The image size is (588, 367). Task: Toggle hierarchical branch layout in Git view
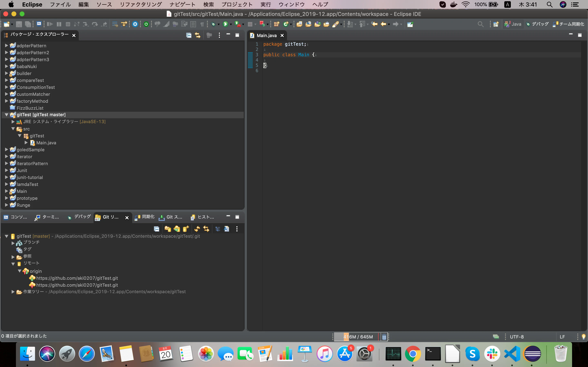coord(218,229)
